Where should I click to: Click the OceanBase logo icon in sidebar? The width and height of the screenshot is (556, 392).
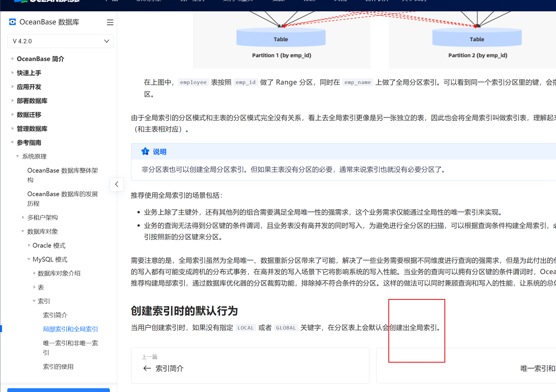pyautogui.click(x=12, y=22)
